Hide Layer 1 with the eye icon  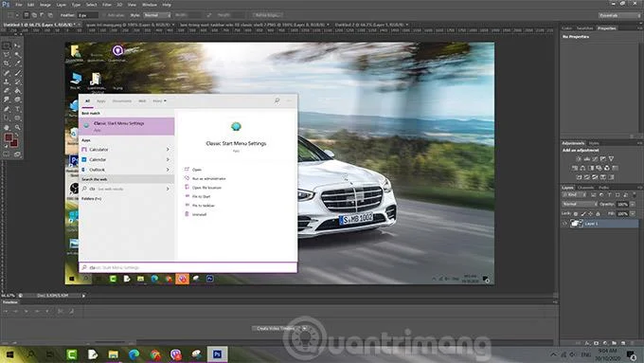point(565,224)
